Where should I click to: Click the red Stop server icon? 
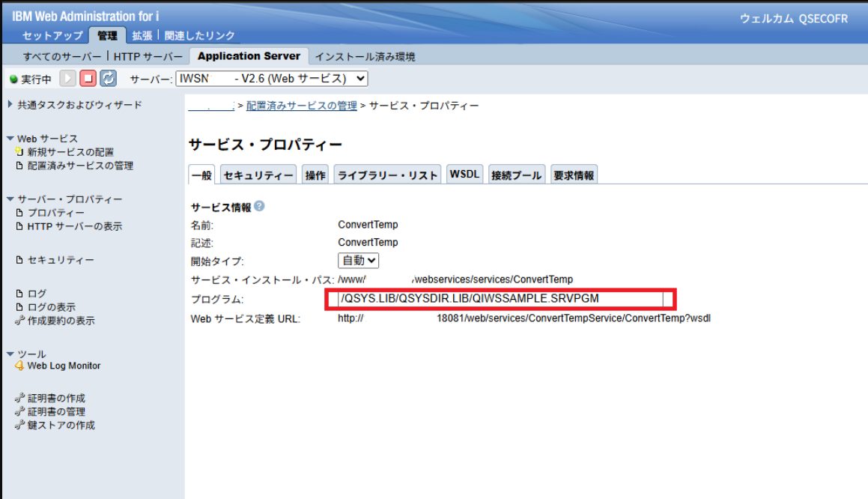pyautogui.click(x=88, y=78)
